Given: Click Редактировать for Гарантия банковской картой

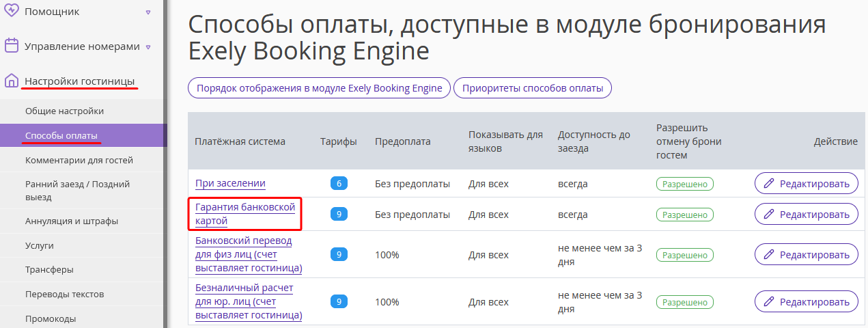Looking at the screenshot, I should [806, 214].
